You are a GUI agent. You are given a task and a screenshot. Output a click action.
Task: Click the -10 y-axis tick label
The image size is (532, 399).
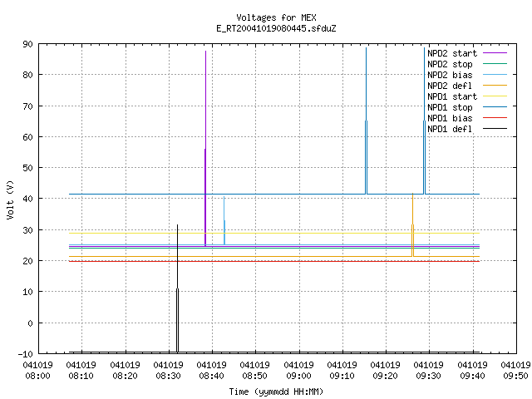pos(26,354)
